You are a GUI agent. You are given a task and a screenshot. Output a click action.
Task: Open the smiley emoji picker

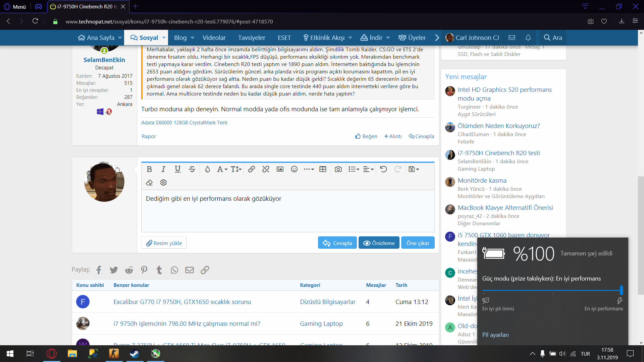pyautogui.click(x=294, y=169)
